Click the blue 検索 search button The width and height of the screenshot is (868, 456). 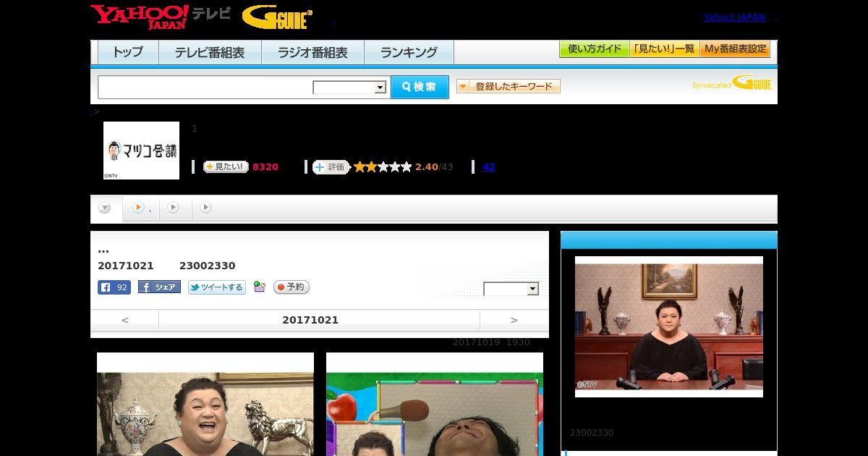(420, 87)
